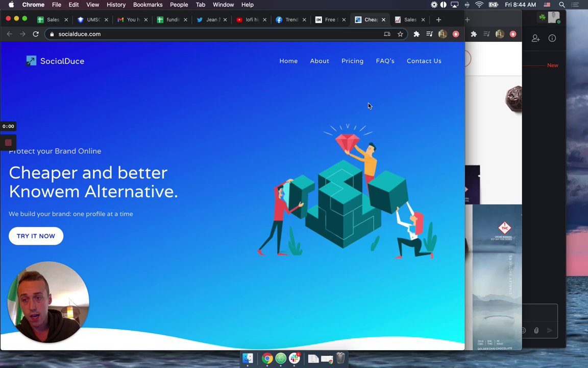Screen dimensions: 588x368
Task: Click info icon in background Slack window
Action: (552, 38)
